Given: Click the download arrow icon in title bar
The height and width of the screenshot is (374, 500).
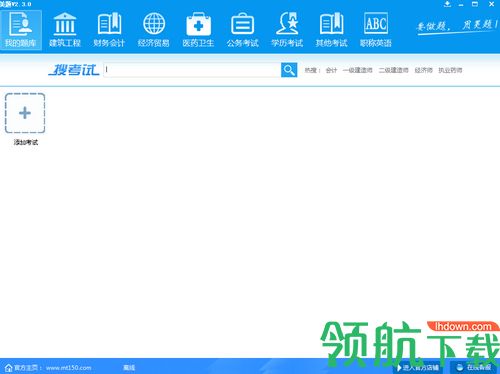Looking at the screenshot, I should [x=448, y=4].
